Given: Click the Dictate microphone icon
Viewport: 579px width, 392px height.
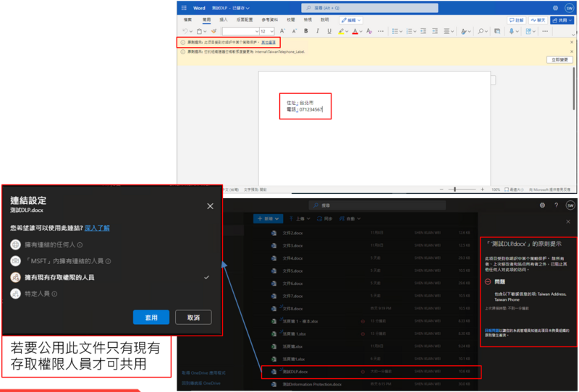Looking at the screenshot, I should pos(512,31).
